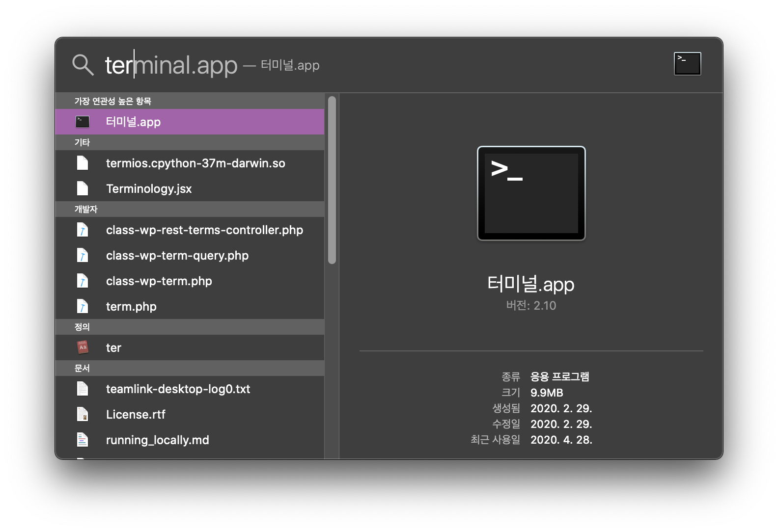Click the 가장 연관성 높은 항목 section header
The width and height of the screenshot is (778, 532).
tap(190, 101)
